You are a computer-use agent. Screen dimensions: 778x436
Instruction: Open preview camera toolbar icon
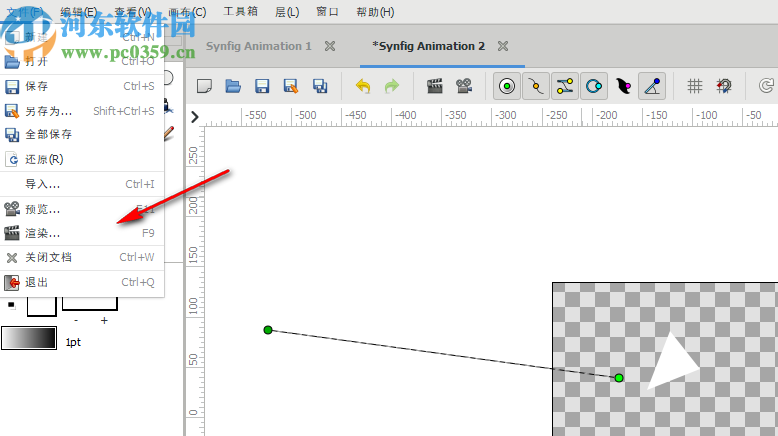pos(464,86)
